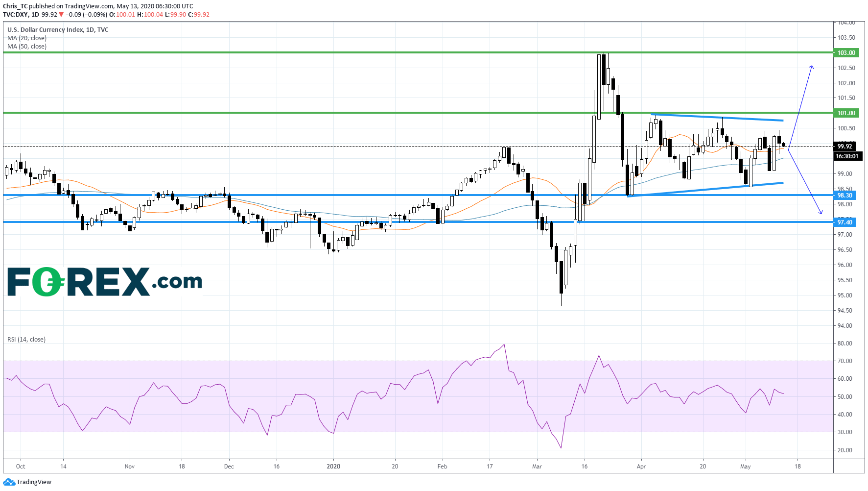This screenshot has height=491, width=868.
Task: Click the upper blue triangle trendline
Action: point(717,118)
